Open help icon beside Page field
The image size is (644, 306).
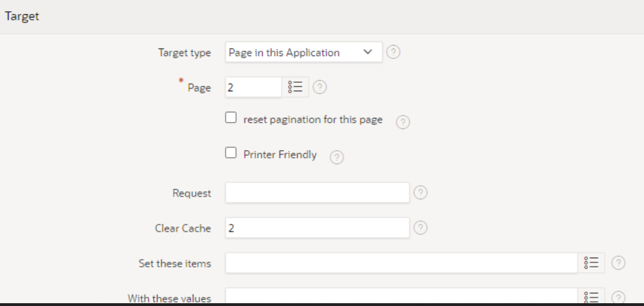[320, 87]
